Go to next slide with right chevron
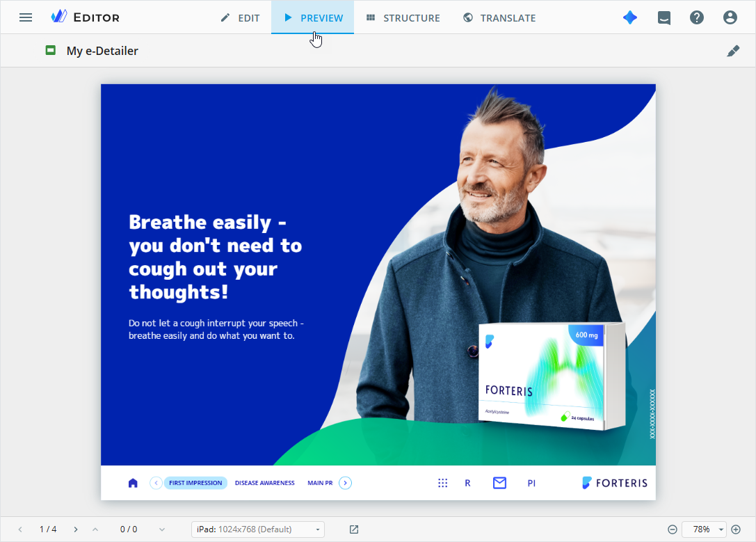 (76, 529)
